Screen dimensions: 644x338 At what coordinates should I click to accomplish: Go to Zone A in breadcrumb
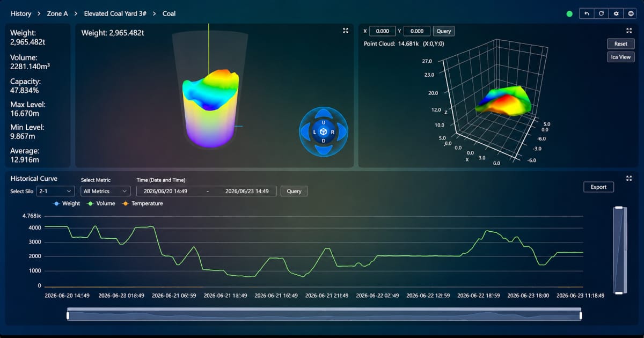tap(57, 13)
